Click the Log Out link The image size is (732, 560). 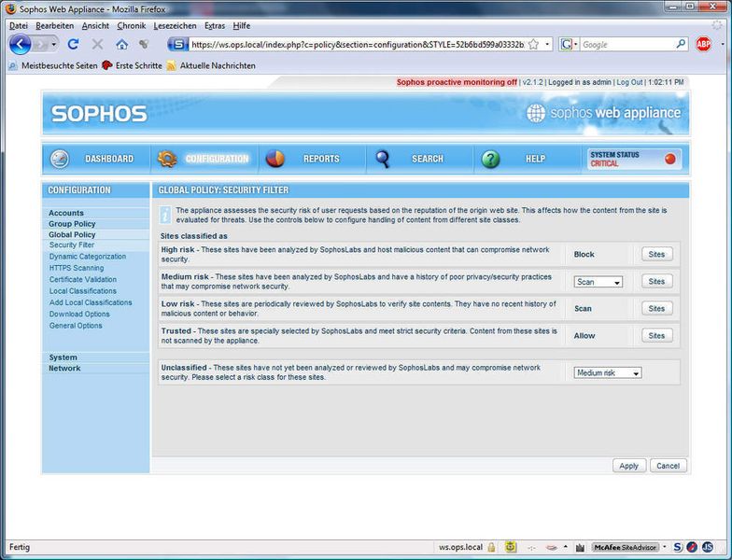[x=629, y=82]
